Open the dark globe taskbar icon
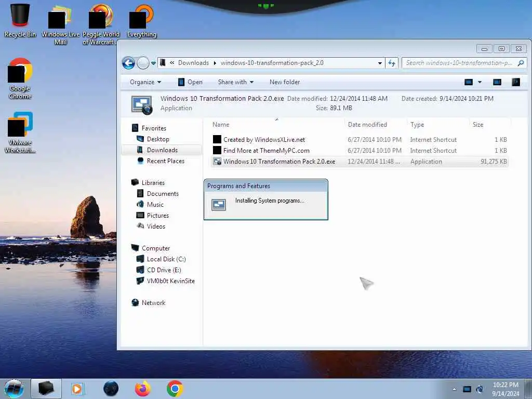 click(x=111, y=389)
